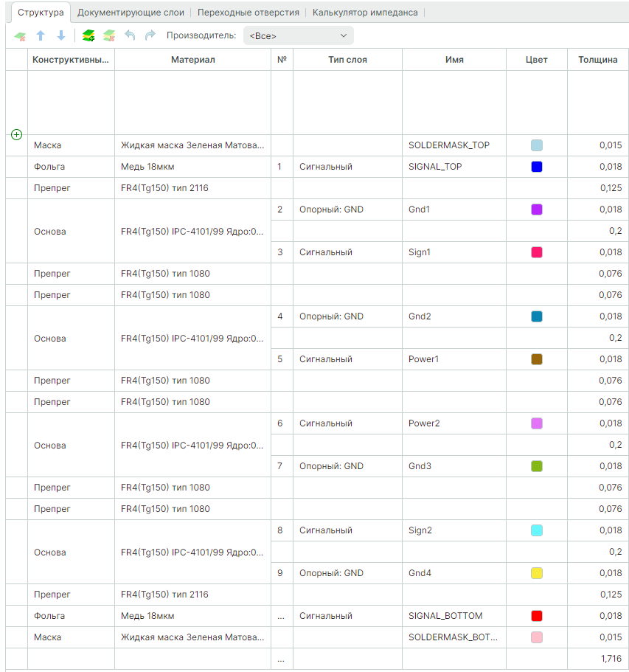Pick purple color swatch of Gnd1
The image size is (629, 672).
pyautogui.click(x=536, y=209)
